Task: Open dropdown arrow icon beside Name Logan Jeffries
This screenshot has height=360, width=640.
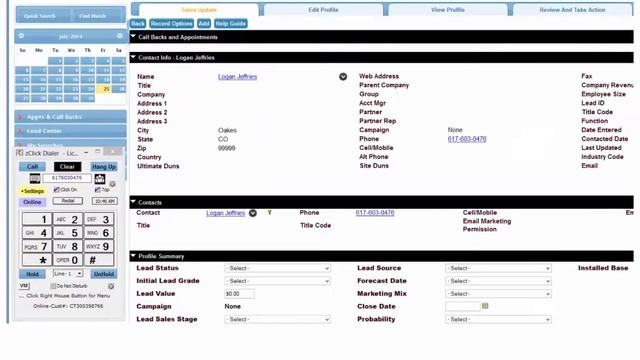Action: coord(343,76)
